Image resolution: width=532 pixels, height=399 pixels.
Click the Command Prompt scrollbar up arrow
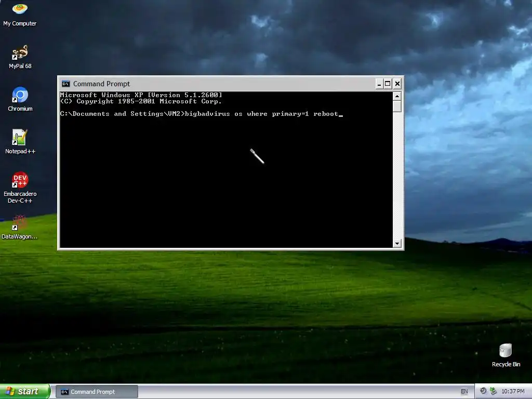[x=397, y=96]
